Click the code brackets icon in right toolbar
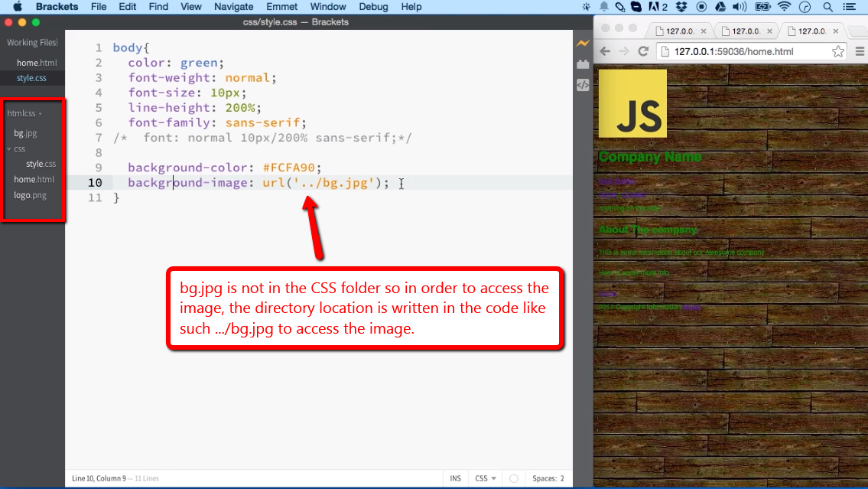 pyautogui.click(x=583, y=85)
